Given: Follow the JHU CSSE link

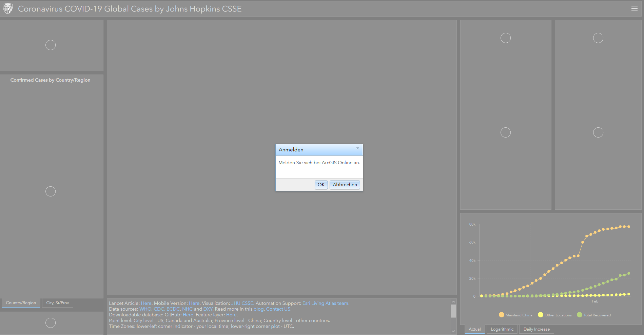Looking at the screenshot, I should click(x=242, y=303).
